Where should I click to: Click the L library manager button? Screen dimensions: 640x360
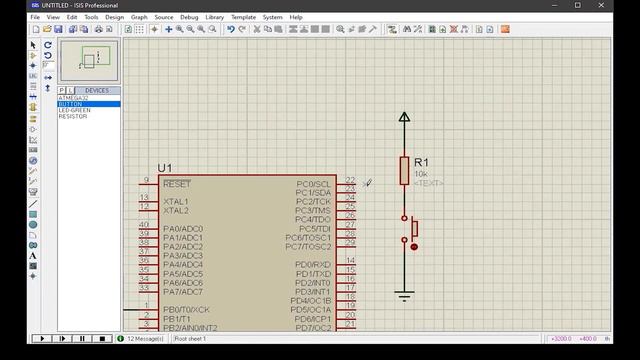(x=71, y=90)
